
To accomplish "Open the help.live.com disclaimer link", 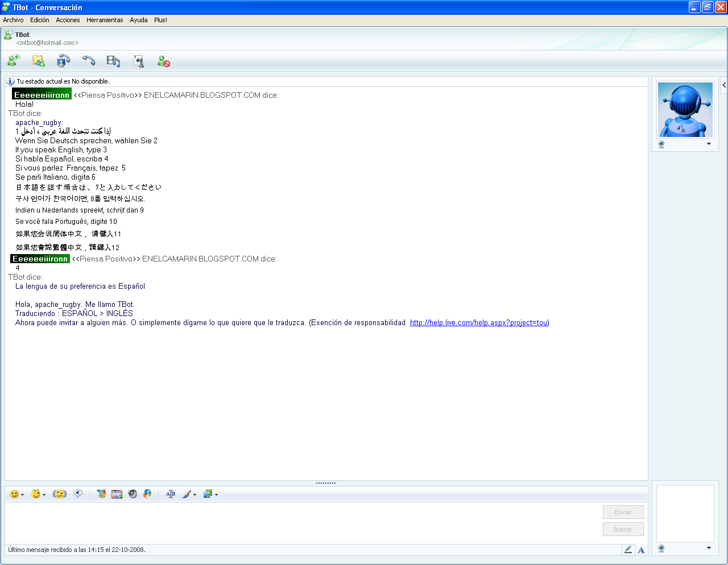I will point(478,323).
